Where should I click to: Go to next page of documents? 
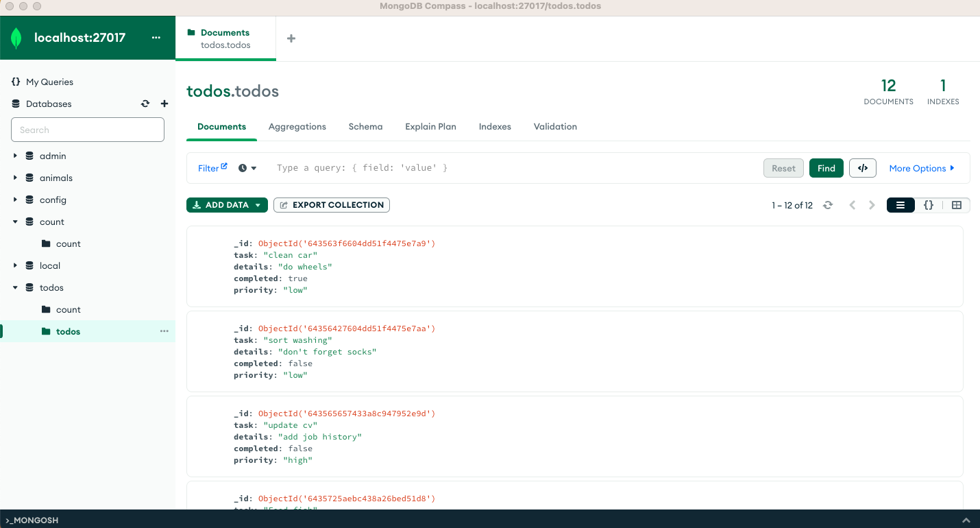click(x=872, y=205)
